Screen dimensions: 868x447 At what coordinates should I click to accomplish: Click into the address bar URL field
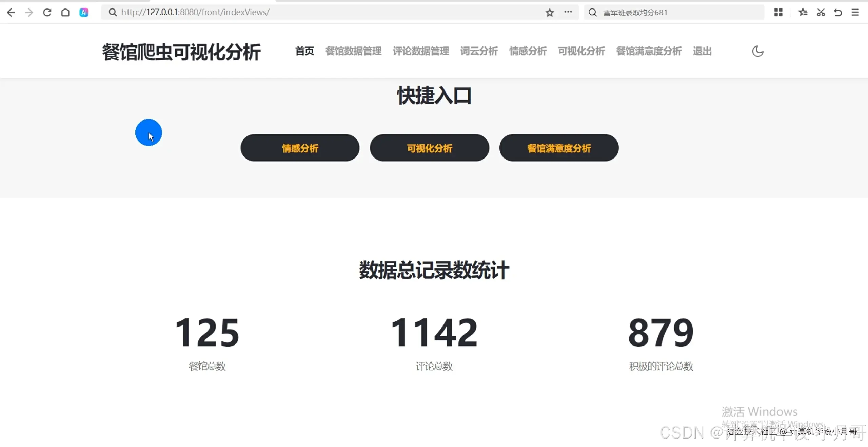click(237, 12)
